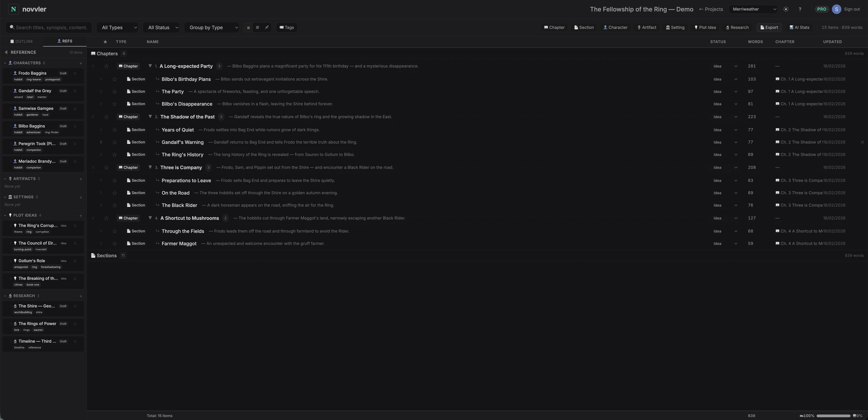Open the Group by Type dropdown
The image size is (868, 420).
212,27
